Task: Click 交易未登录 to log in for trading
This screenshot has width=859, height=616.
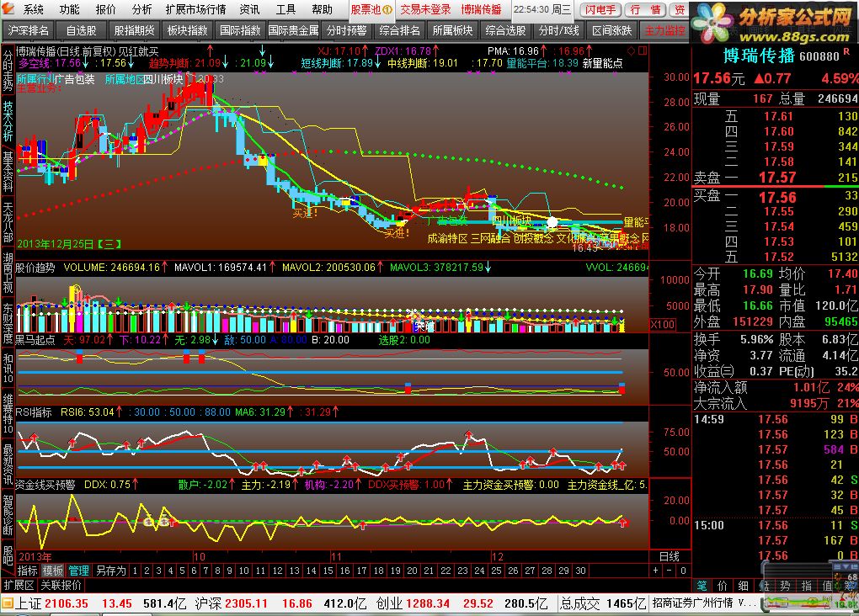Action: [x=425, y=9]
